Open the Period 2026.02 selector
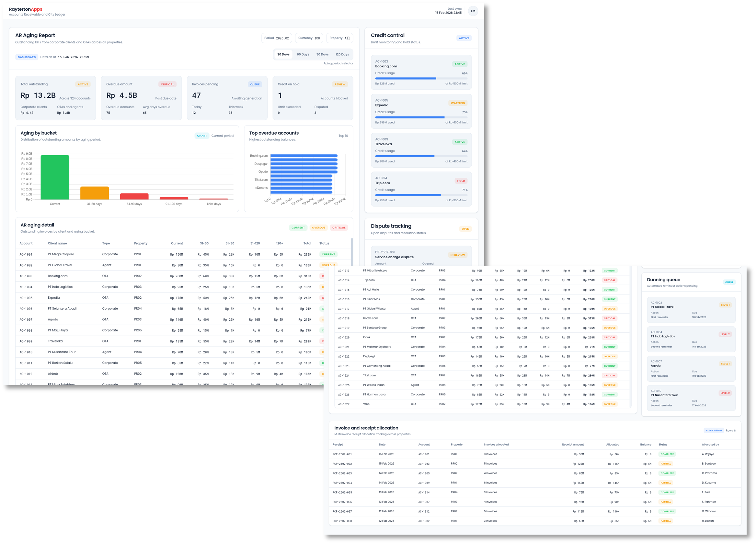The image size is (756, 544). 277,38
